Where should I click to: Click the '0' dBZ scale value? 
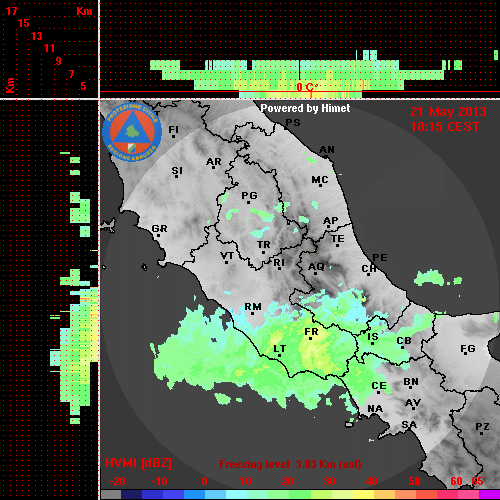point(204,481)
